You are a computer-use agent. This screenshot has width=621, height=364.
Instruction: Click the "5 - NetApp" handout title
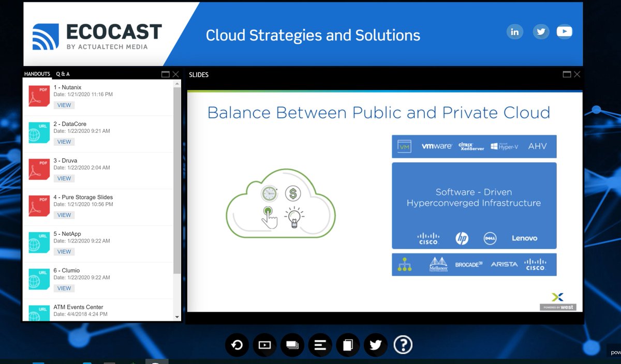pyautogui.click(x=67, y=234)
